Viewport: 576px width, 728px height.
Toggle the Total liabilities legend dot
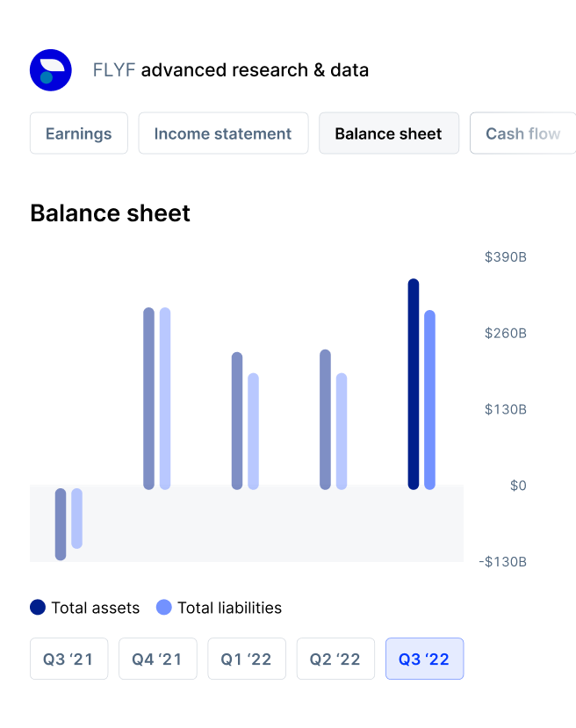coord(163,607)
